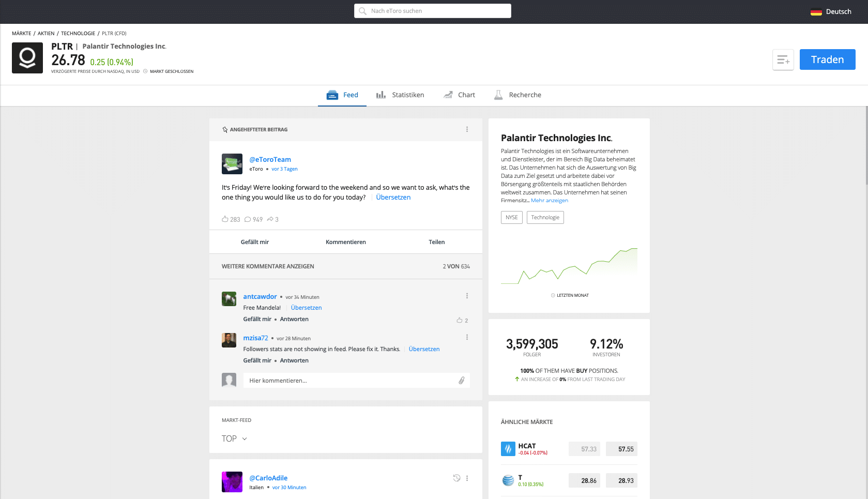Click the NYSE tag

click(512, 218)
